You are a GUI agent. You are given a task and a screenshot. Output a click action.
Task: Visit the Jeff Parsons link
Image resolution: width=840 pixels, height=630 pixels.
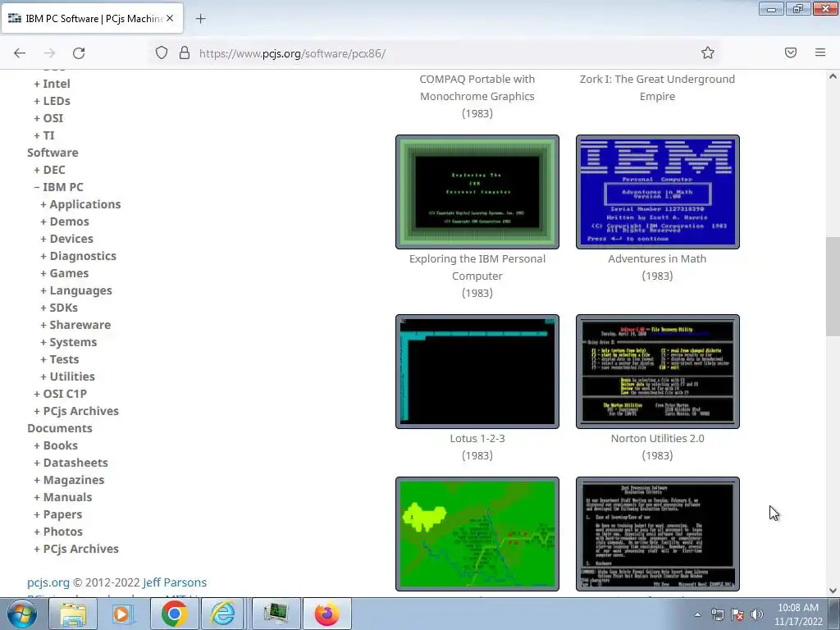pyautogui.click(x=175, y=582)
